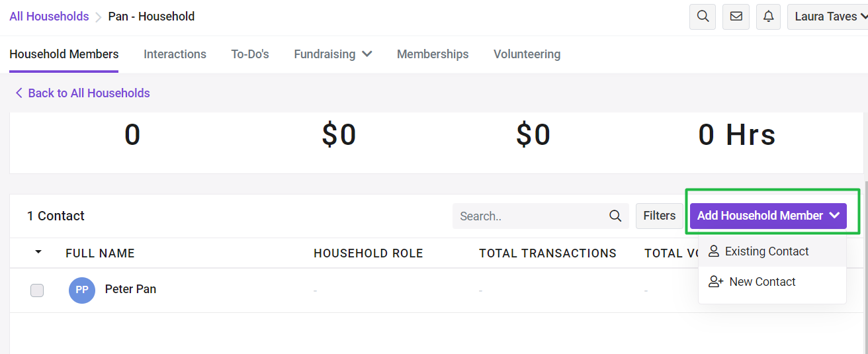Screen dimensions: 868x354
Task: Open the Volunteering tab
Action: coord(527,54)
